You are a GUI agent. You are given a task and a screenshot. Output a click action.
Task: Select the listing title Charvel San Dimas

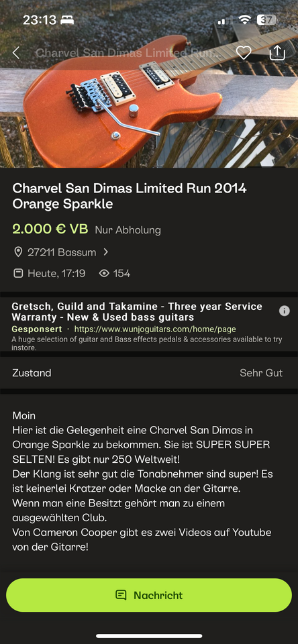(130, 196)
